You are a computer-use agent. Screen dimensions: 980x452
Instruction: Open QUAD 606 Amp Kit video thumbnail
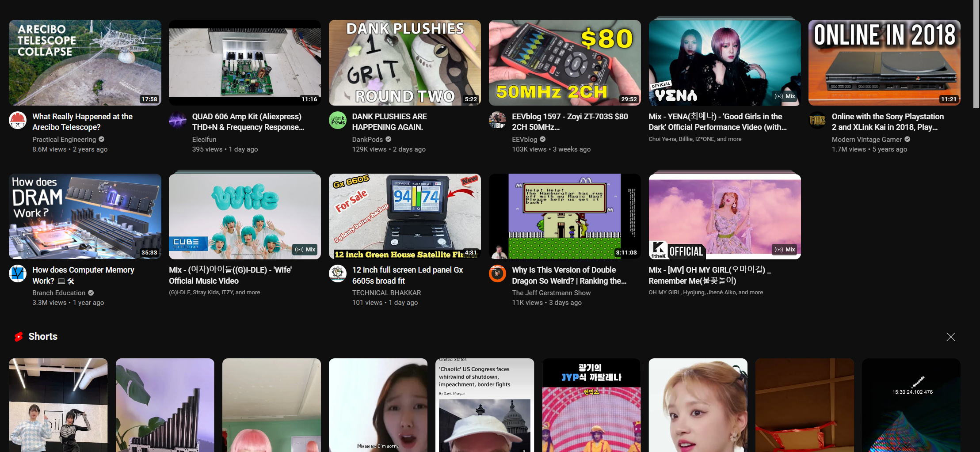tap(245, 63)
